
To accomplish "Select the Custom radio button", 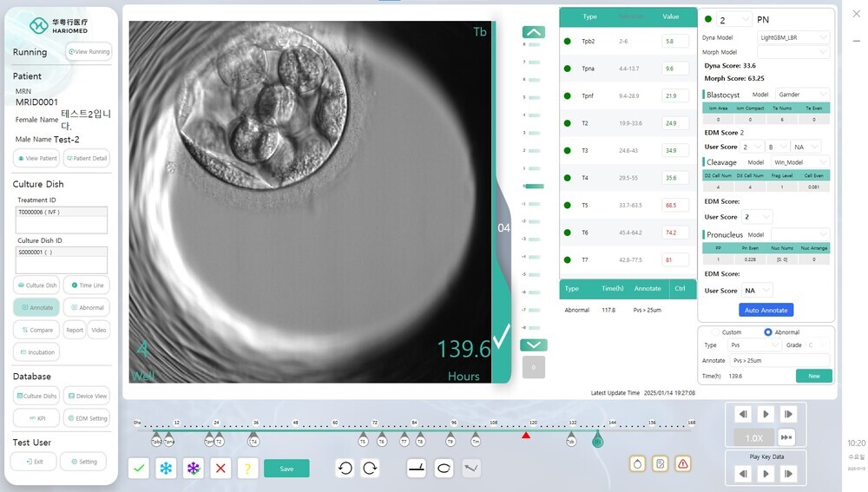I will (x=716, y=332).
